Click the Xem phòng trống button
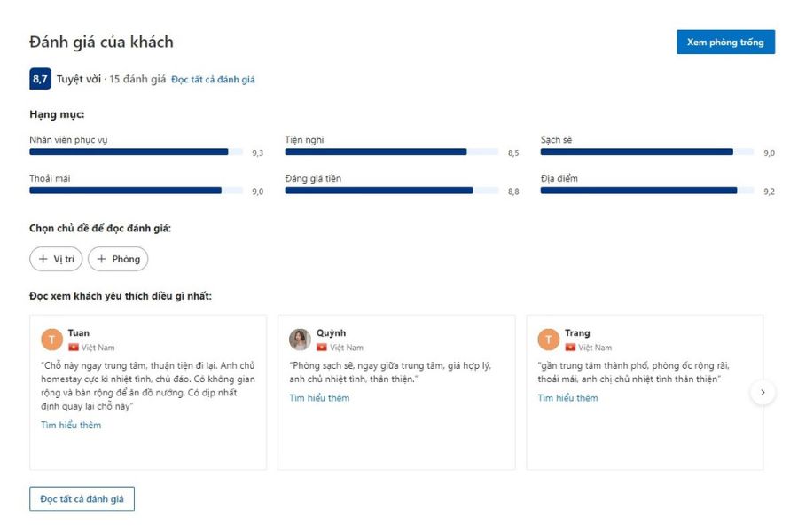This screenshot has height=532, width=798. click(725, 42)
